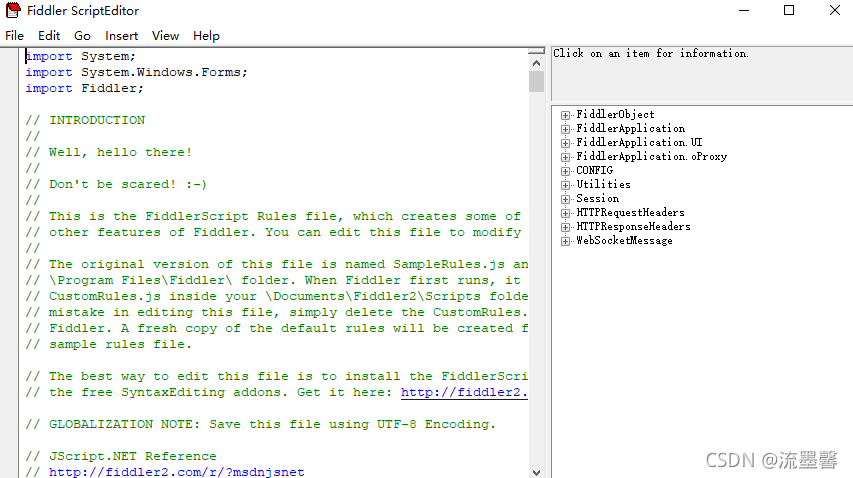The image size is (853, 478).
Task: Click the 'import System;' line
Action: click(81, 57)
